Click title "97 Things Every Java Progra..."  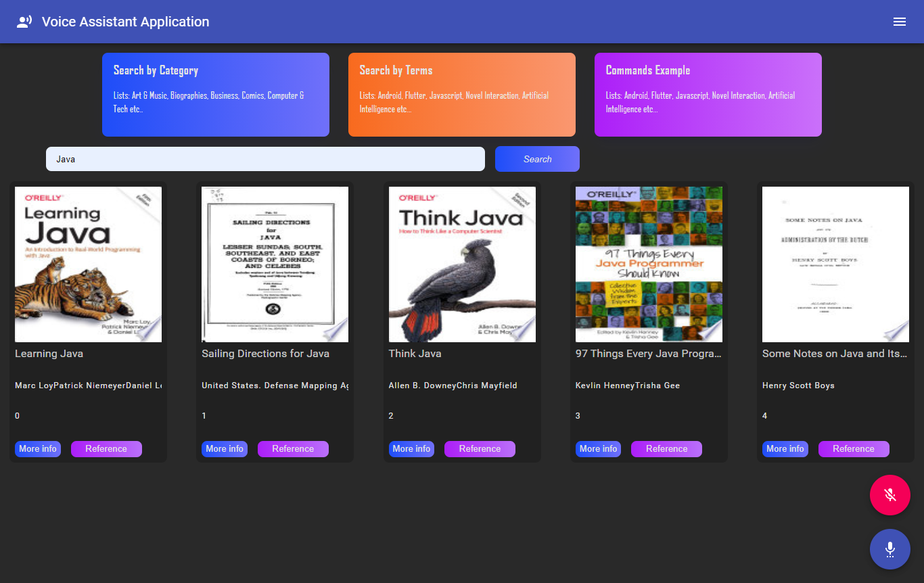coord(649,354)
